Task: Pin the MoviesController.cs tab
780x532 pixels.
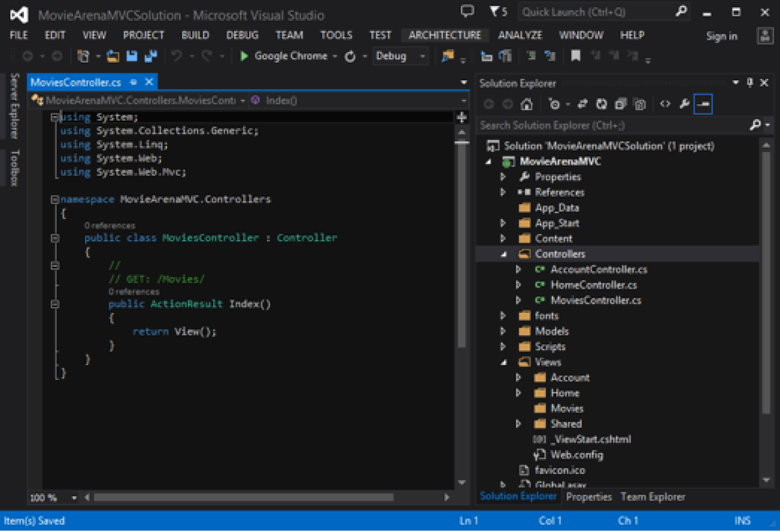Action: coord(133,82)
